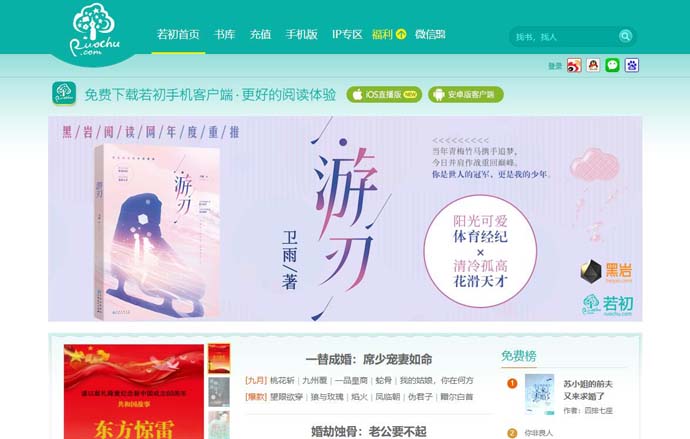Click the 找书、找人 search field
Screen dimensions: 690x439
point(565,37)
